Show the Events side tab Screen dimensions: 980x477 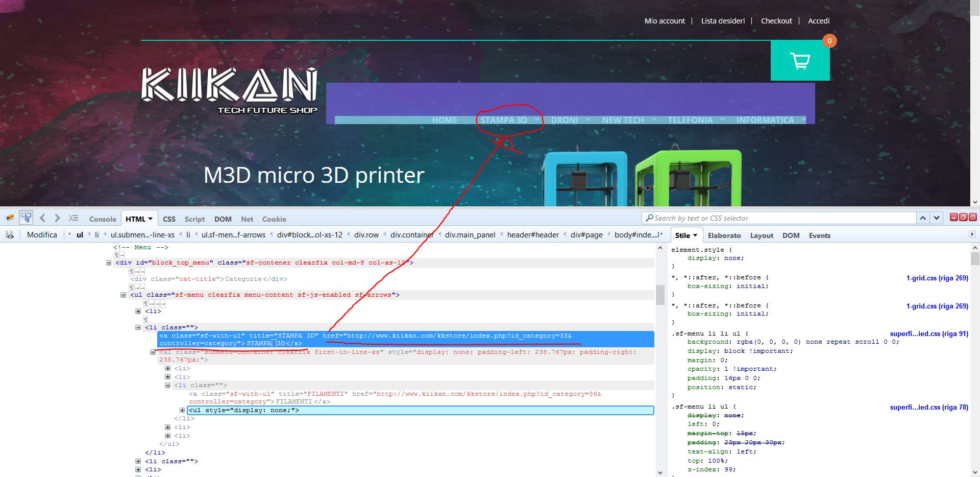819,235
